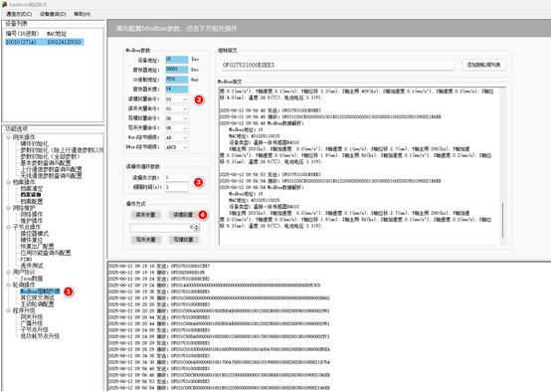Click the 添加到轮询列表 button
551x392 pixels.
click(483, 65)
